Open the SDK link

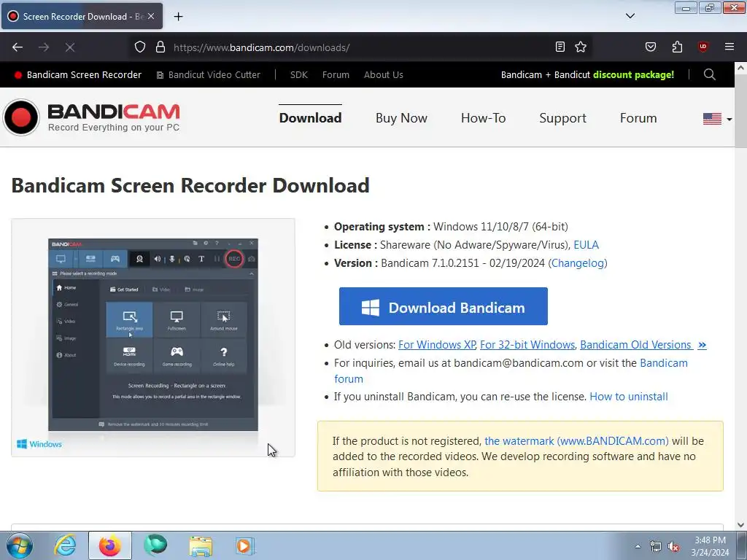pyautogui.click(x=298, y=75)
